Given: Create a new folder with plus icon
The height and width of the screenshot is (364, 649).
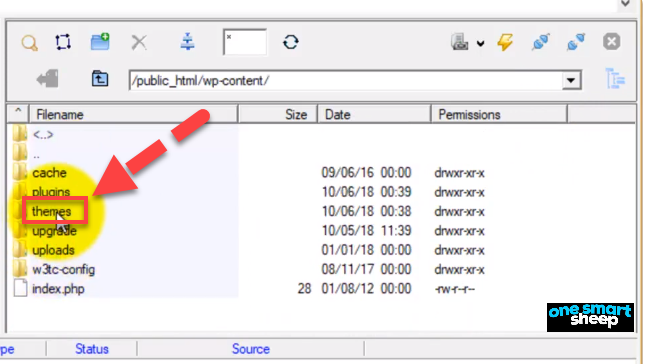Looking at the screenshot, I should click(100, 42).
